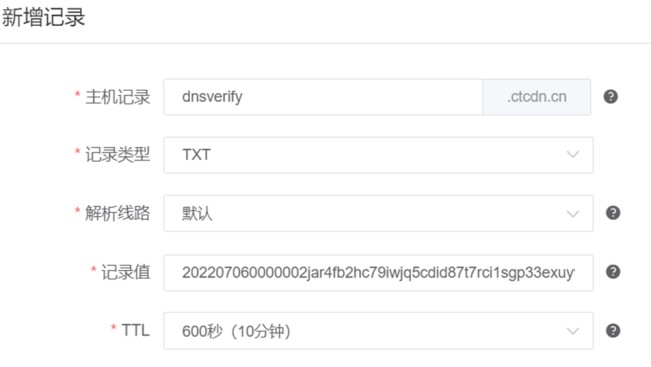Image resolution: width=651 pixels, height=367 pixels.
Task: Click the 记录值 field label
Action: (126, 272)
